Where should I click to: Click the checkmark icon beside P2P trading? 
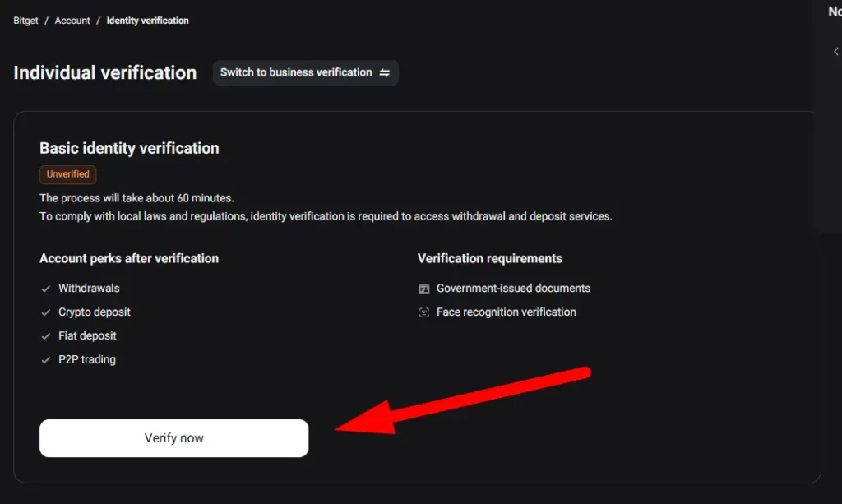click(46, 360)
